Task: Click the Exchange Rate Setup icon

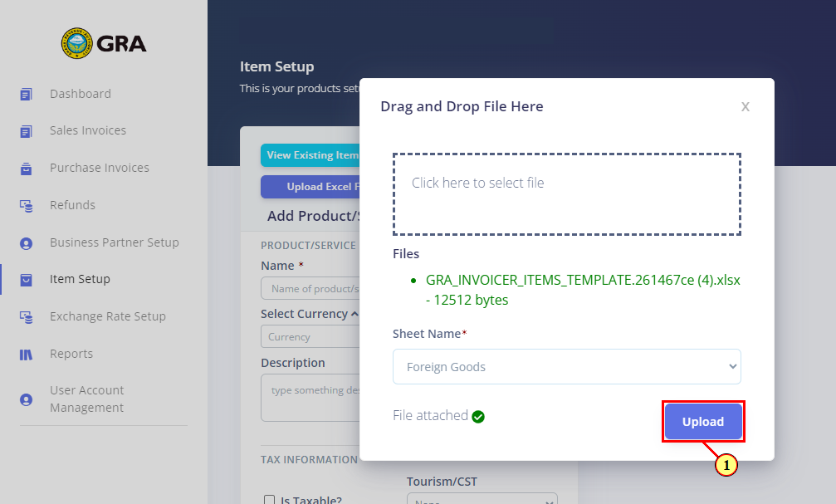Action: [x=26, y=317]
